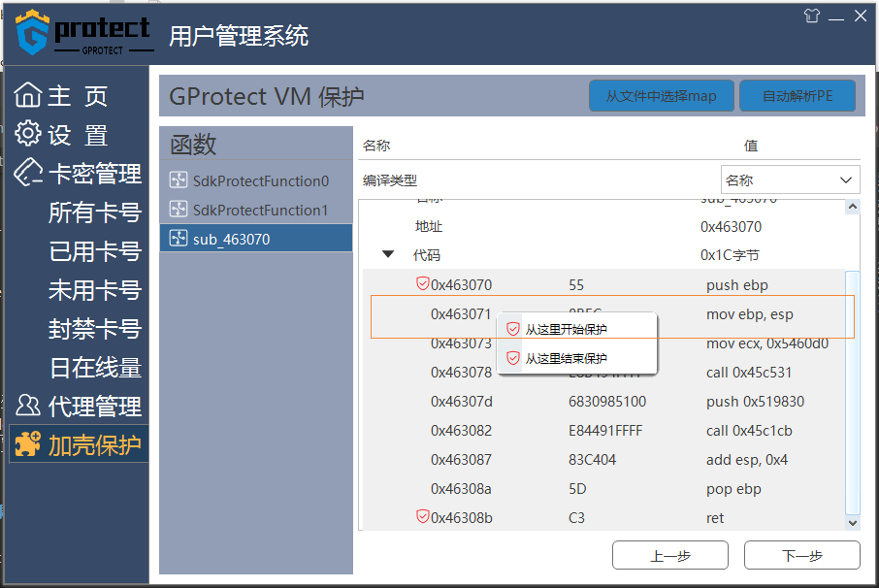Click instruction add esp, 0x4
The height and width of the screenshot is (588, 879).
click(747, 460)
